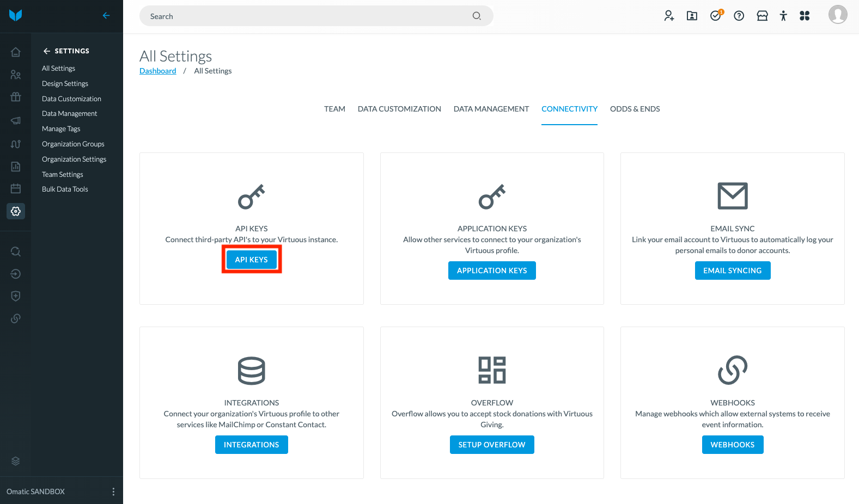Click the envelope icon on Email Sync card
This screenshot has height=504, width=859.
733,196
